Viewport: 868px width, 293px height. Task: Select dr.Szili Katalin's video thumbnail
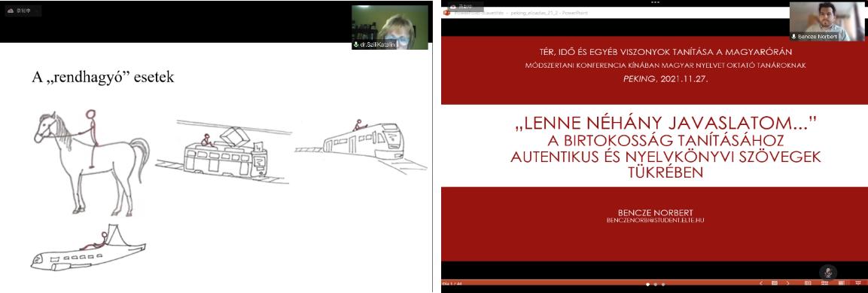click(x=390, y=27)
